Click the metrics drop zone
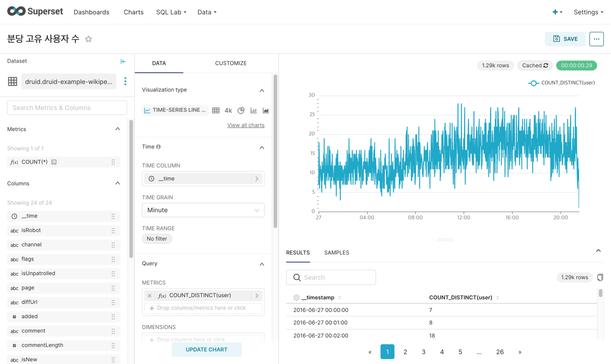 coord(203,308)
